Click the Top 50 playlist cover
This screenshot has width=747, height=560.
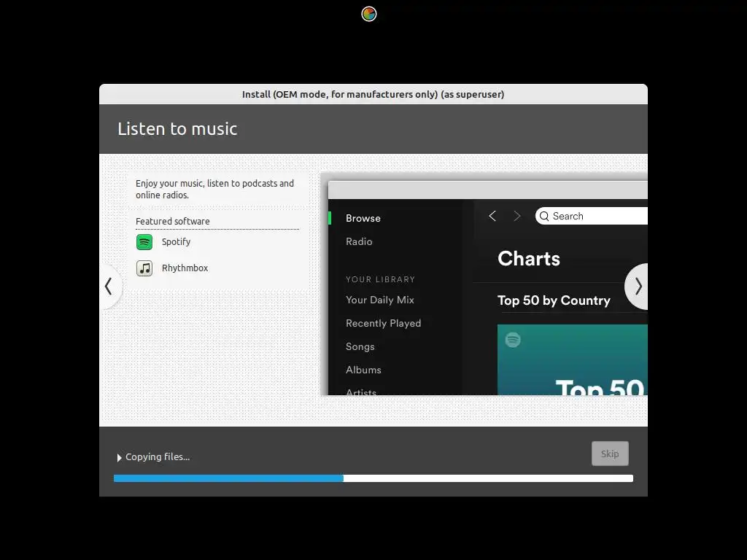click(x=572, y=360)
